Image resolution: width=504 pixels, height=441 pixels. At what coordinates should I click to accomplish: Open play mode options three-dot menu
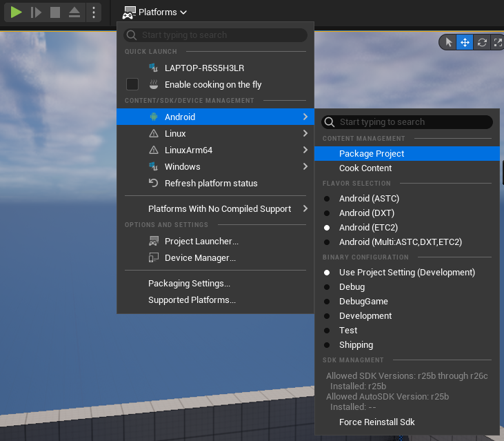point(94,12)
